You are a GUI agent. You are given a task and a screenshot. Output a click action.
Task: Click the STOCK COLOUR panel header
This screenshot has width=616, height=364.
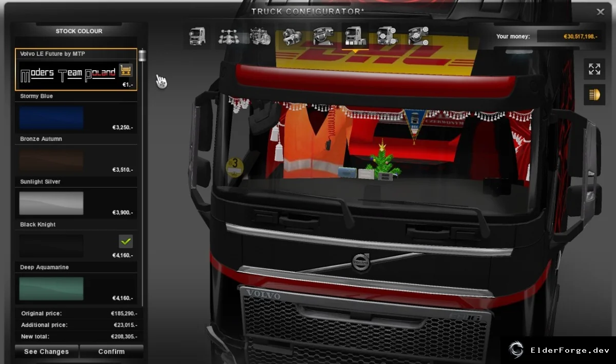click(79, 31)
